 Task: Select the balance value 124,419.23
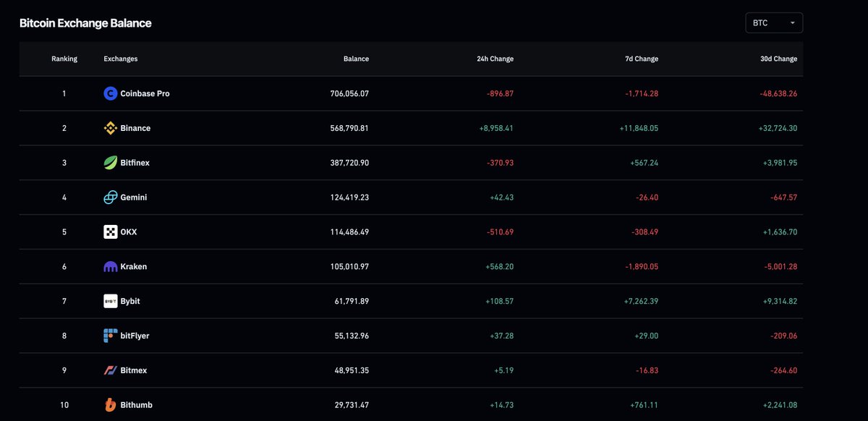(x=350, y=197)
